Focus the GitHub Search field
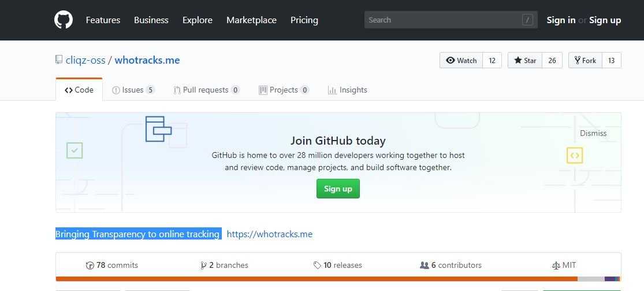Screen dimensions: 644x291 [x=451, y=20]
